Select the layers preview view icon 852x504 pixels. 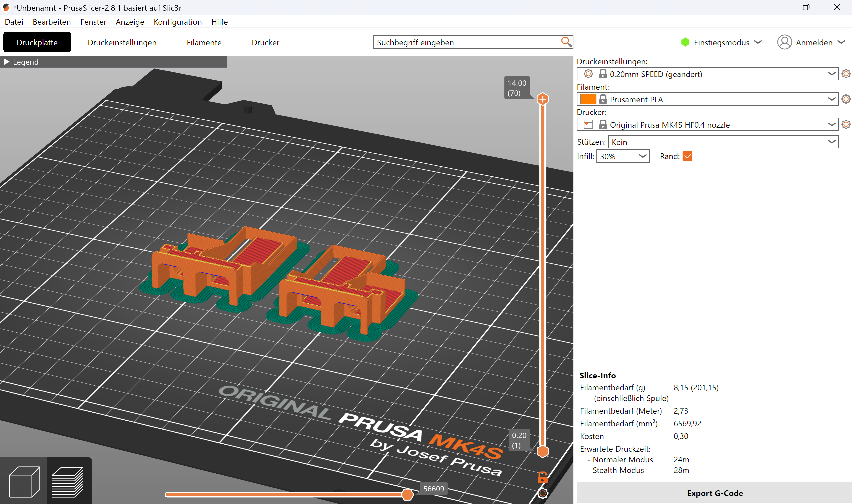[68, 481]
